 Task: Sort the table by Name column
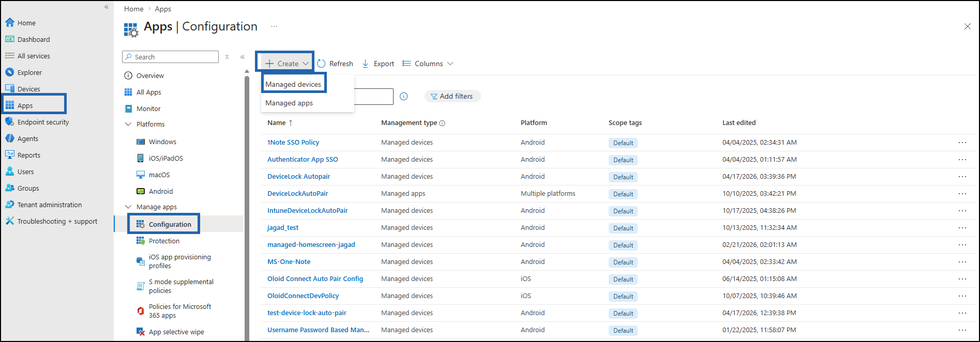[280, 122]
